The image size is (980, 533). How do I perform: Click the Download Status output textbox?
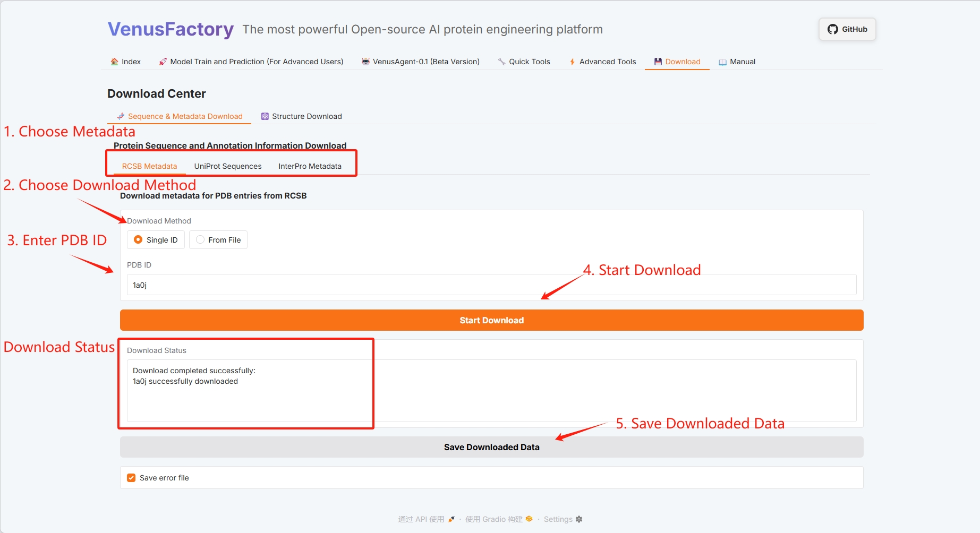click(x=491, y=391)
